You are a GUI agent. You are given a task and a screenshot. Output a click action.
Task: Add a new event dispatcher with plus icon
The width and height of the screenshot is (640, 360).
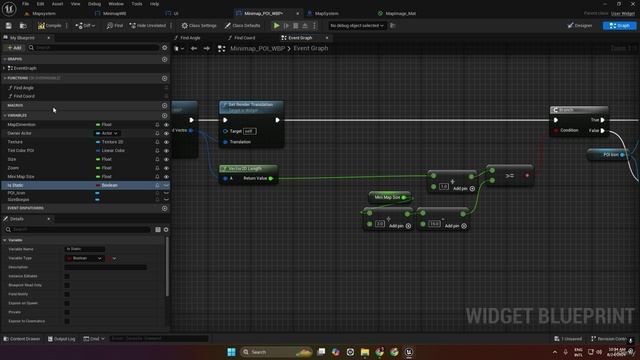click(x=164, y=209)
